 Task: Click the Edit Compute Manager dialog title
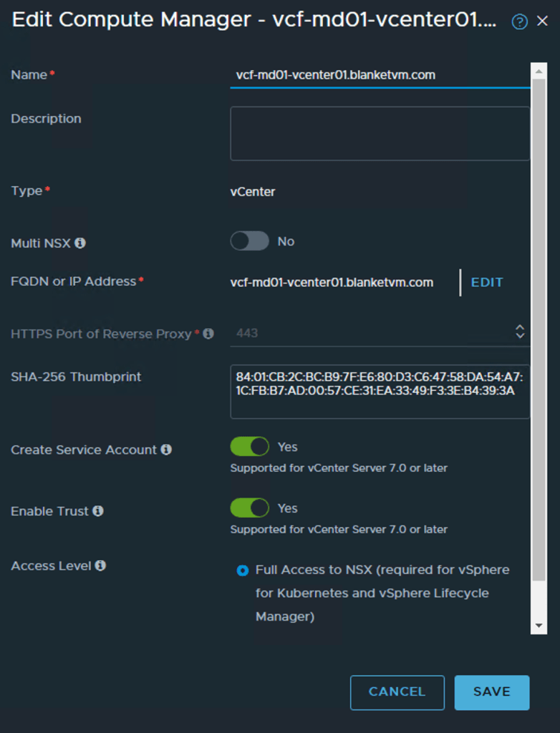(x=254, y=20)
